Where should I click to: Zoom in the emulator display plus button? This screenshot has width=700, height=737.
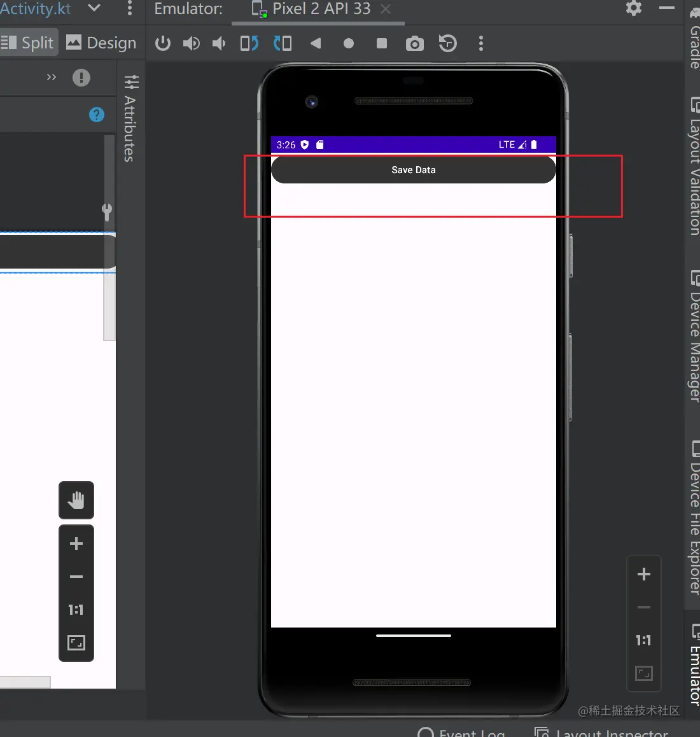coord(643,574)
